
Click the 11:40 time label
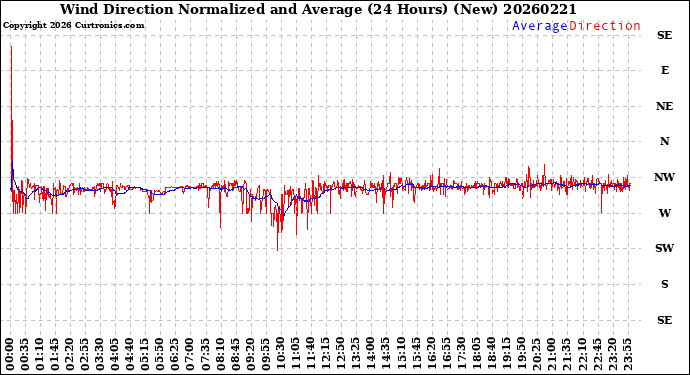[311, 355]
